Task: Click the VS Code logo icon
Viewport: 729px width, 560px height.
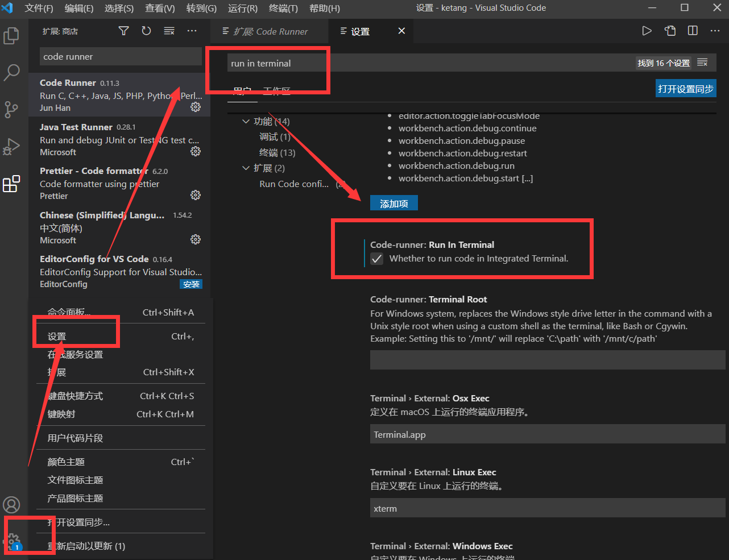Action: 7,8
